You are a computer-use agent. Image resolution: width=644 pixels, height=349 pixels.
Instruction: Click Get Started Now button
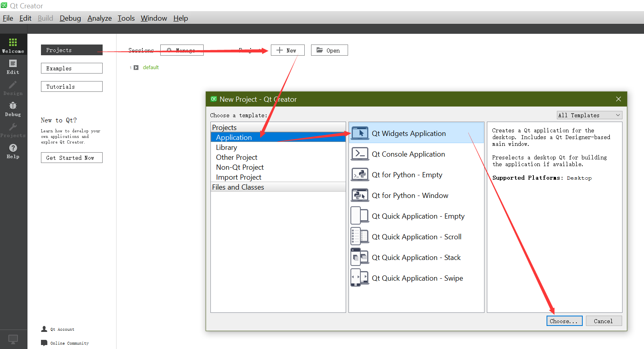pos(72,158)
